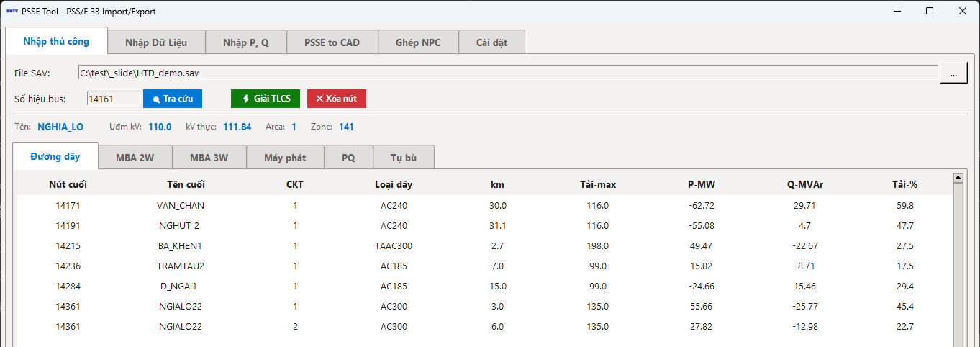Open the Nhập Dữ Liệu tab
This screenshot has height=347, width=980.
coord(156,42)
